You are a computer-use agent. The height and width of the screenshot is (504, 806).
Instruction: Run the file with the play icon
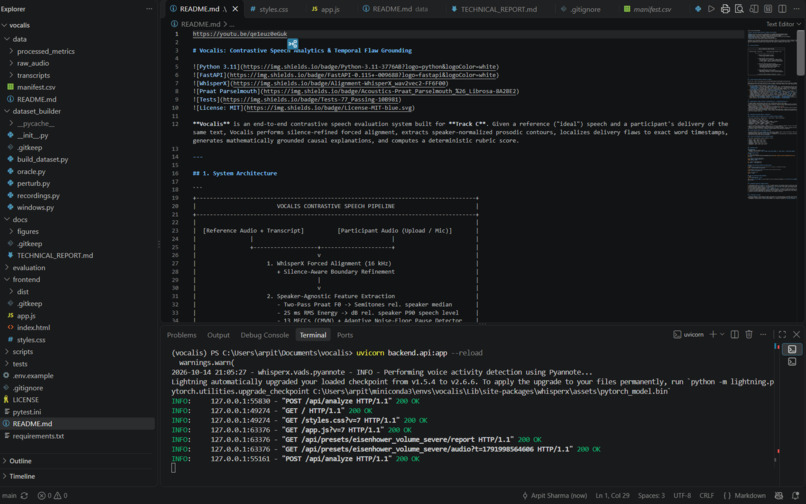coord(711,9)
